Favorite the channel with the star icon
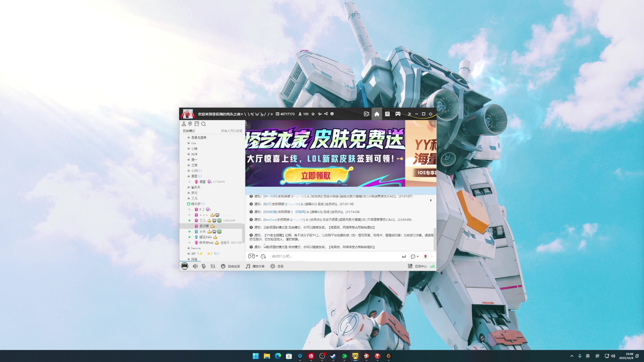The height and width of the screenshot is (362, 644). pos(313,114)
